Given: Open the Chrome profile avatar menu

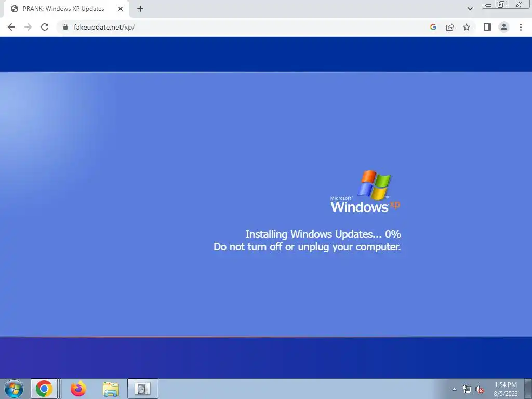Looking at the screenshot, I should pyautogui.click(x=504, y=27).
